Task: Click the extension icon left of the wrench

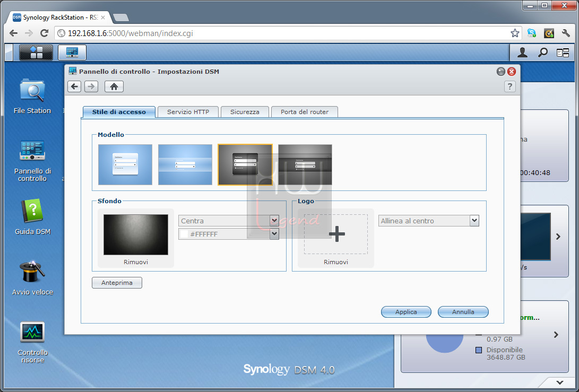Action: pyautogui.click(x=549, y=33)
